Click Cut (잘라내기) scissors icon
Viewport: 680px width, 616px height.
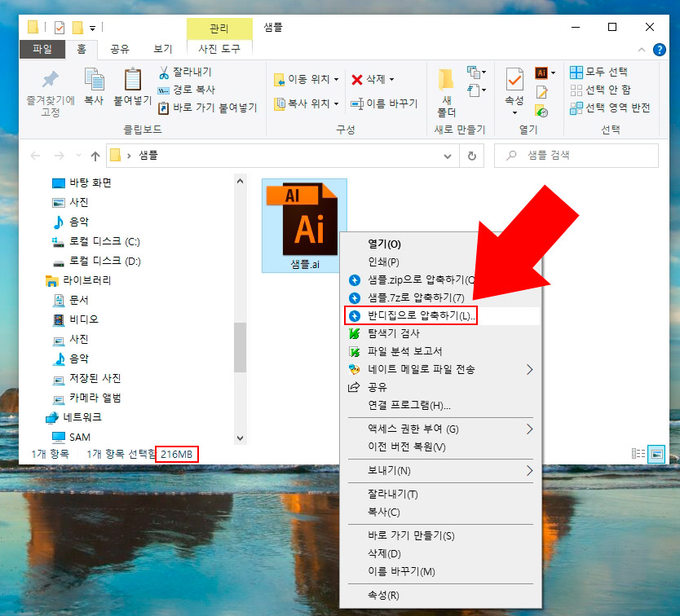click(x=164, y=73)
